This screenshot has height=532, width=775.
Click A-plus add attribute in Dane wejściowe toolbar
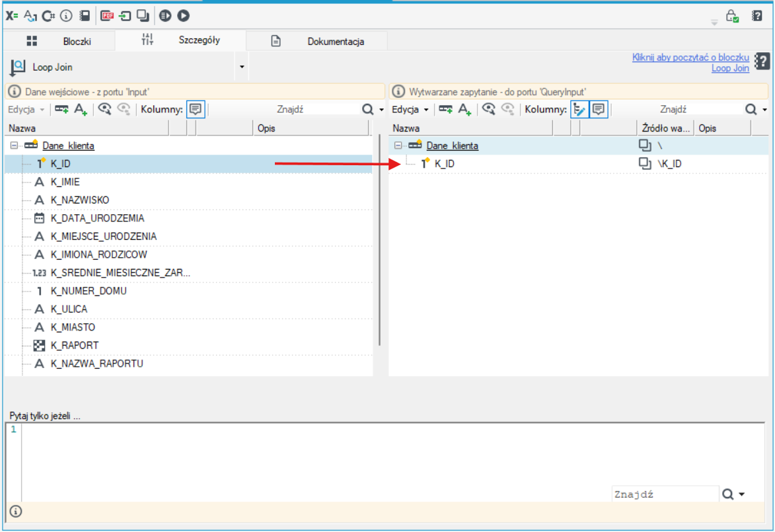point(81,109)
